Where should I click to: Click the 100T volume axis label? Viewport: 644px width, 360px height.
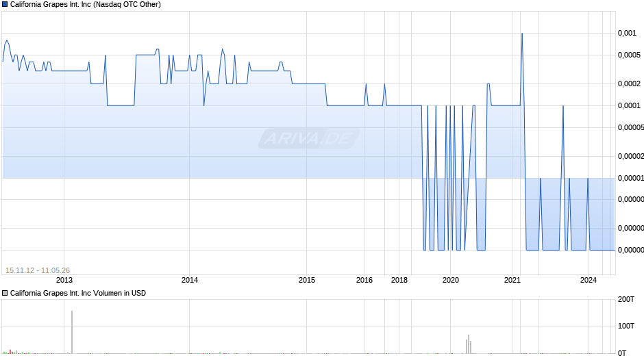(626, 326)
